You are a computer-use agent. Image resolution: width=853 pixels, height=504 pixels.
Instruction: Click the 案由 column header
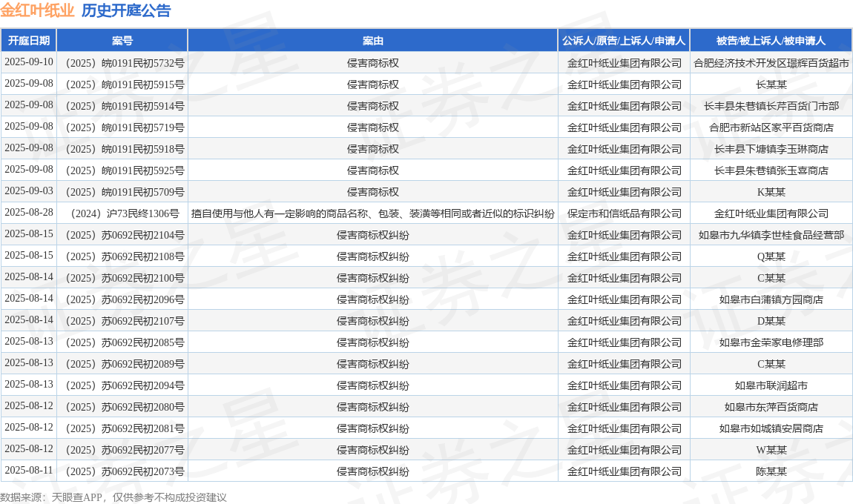372,41
